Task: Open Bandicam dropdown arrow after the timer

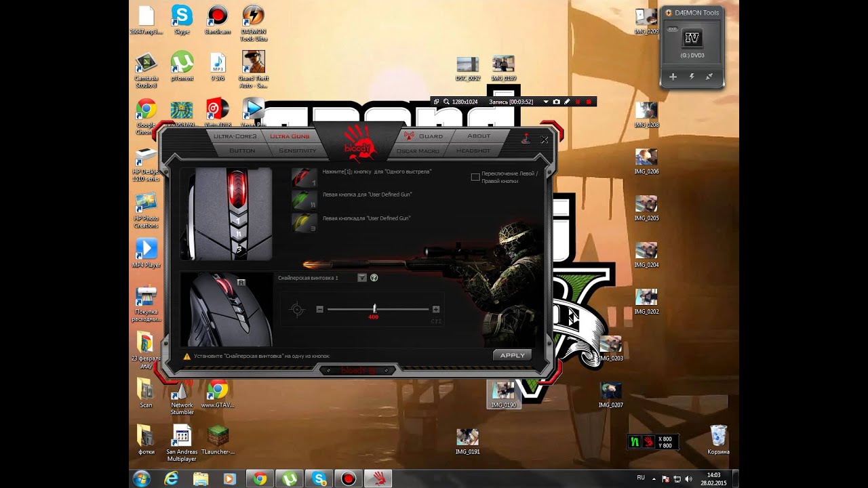Action: point(546,102)
